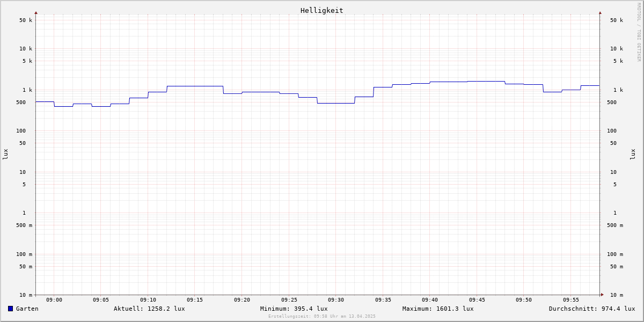Click the '50 m' label on right axis
Viewport: 644px width, 322px height.
click(x=617, y=267)
